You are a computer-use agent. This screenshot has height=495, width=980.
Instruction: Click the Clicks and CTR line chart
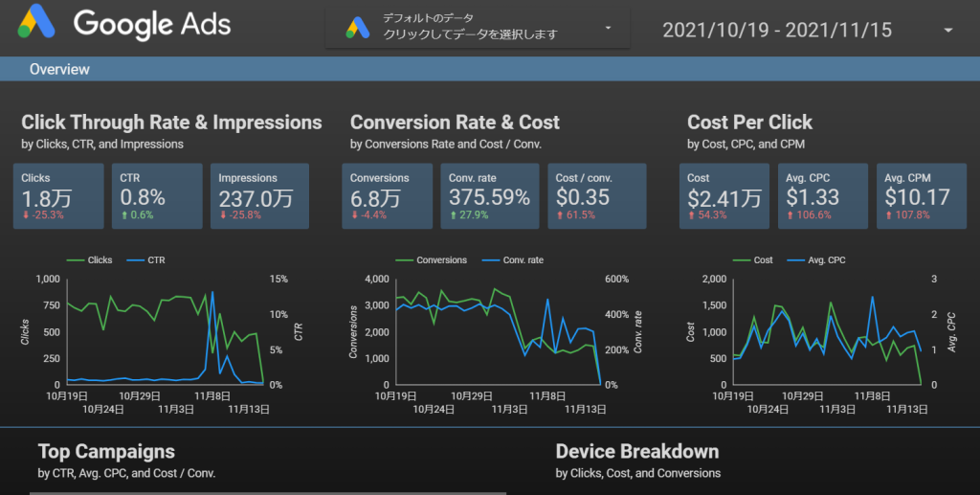(x=163, y=337)
